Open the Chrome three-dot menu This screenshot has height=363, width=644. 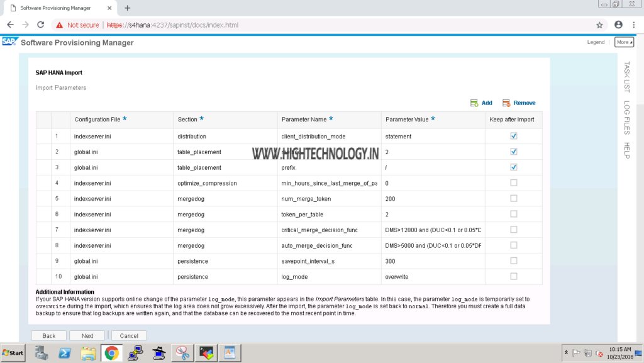pos(634,25)
